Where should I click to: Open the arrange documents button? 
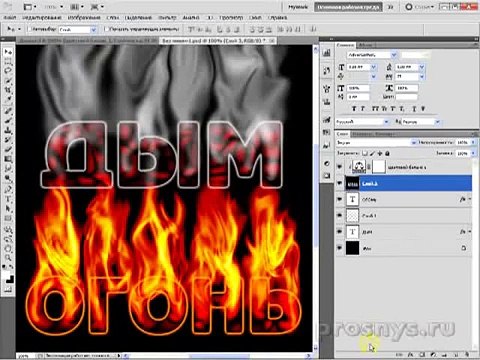pyautogui.click(x=77, y=7)
